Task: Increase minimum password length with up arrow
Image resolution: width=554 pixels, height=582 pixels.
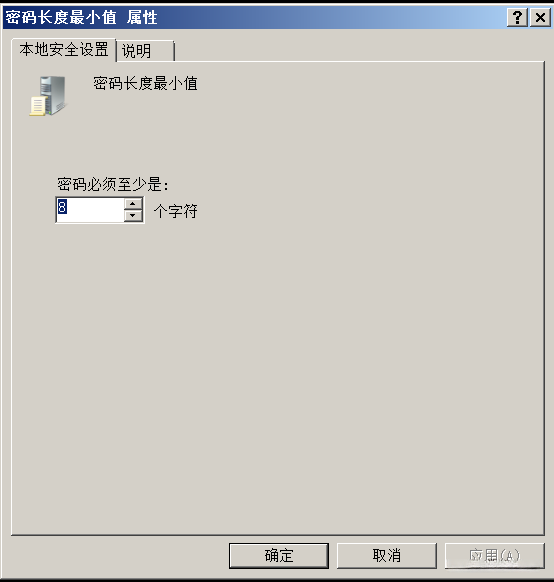Action: (133, 203)
